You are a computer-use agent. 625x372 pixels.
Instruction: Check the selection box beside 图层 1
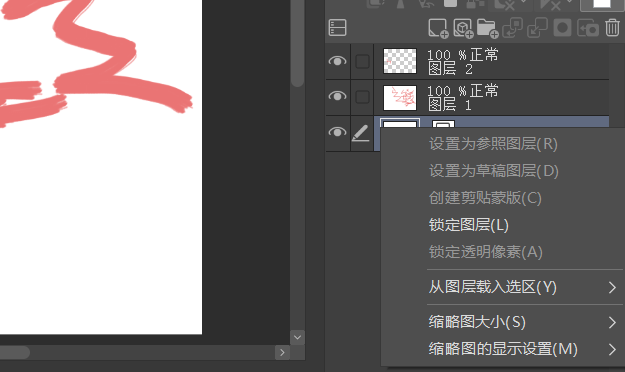pos(362,97)
